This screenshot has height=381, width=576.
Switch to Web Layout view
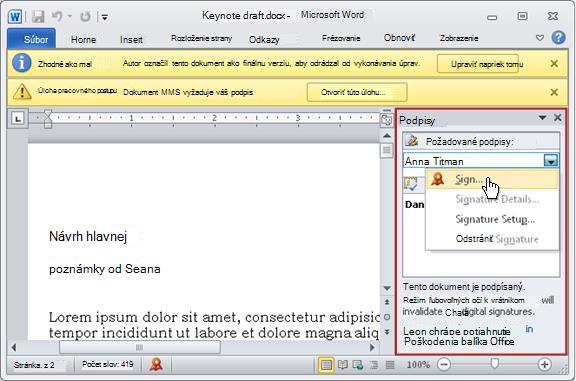pos(358,365)
